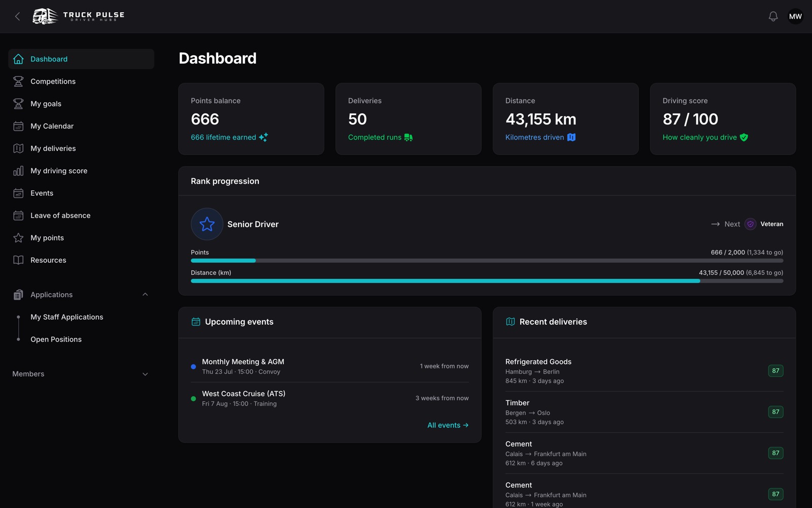Click '43,155 / 50,000' distance text

(x=721, y=273)
